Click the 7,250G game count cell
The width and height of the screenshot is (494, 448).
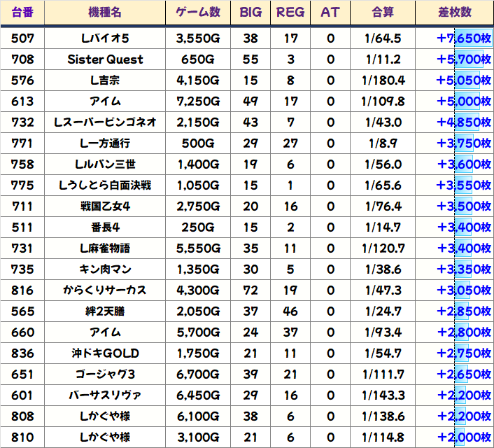click(x=198, y=101)
